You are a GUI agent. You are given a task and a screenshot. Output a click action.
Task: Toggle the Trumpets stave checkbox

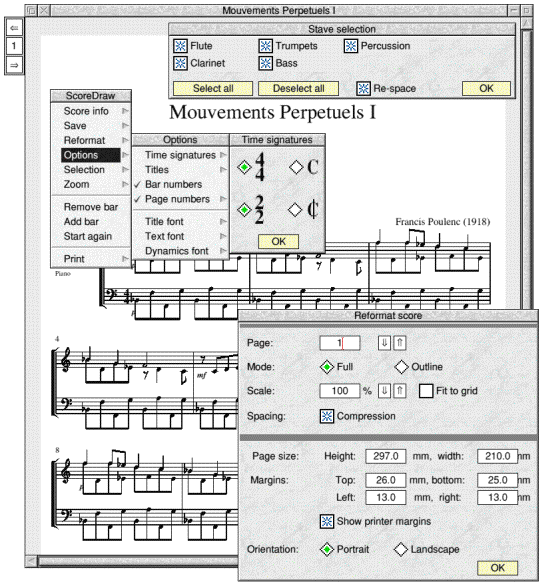pyautogui.click(x=266, y=46)
